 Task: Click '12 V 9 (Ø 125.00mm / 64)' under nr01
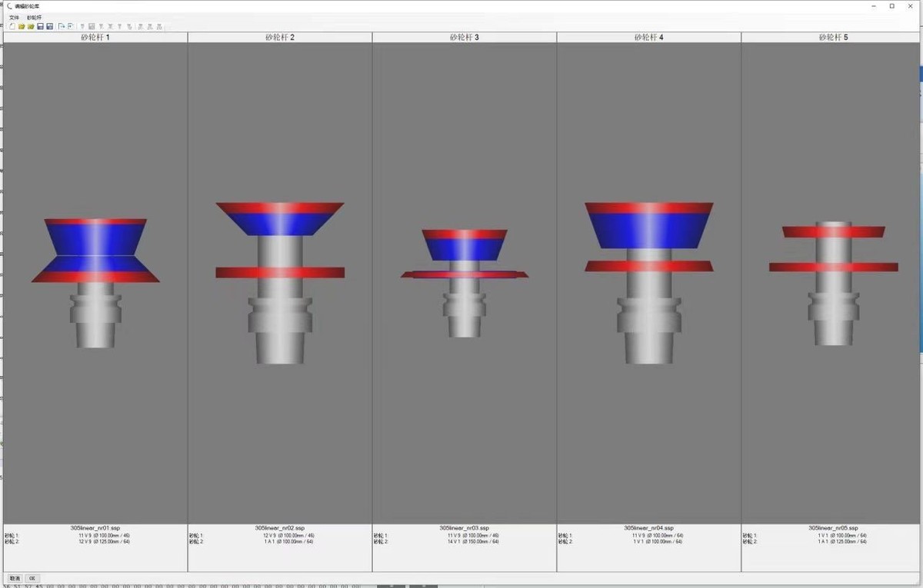pos(104,542)
